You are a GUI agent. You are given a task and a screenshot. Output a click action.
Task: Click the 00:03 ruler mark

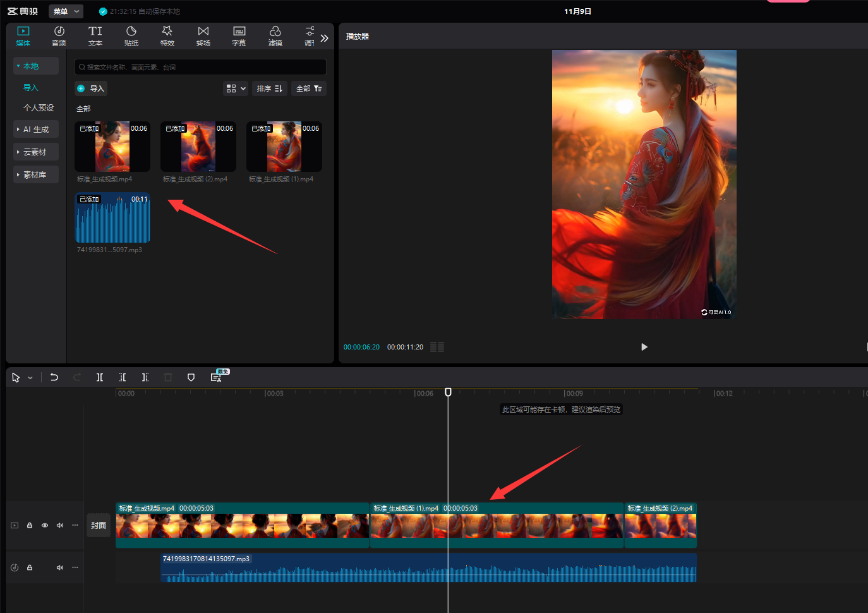[274, 393]
